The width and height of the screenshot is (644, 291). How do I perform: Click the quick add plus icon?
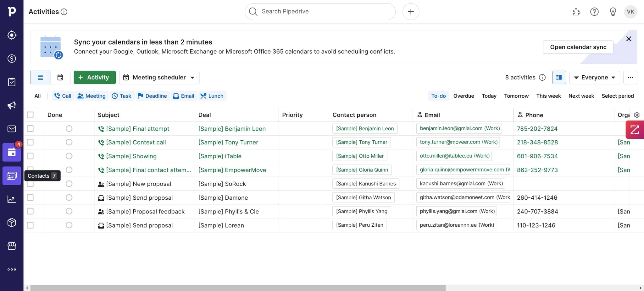pos(411,12)
